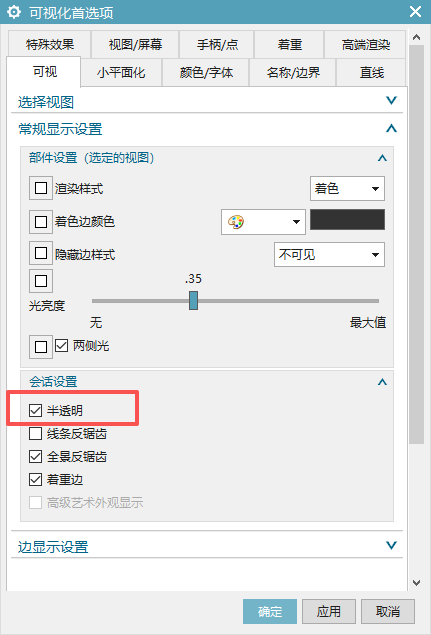
Task: Collapse the 会话设置 group
Action: coord(382,381)
